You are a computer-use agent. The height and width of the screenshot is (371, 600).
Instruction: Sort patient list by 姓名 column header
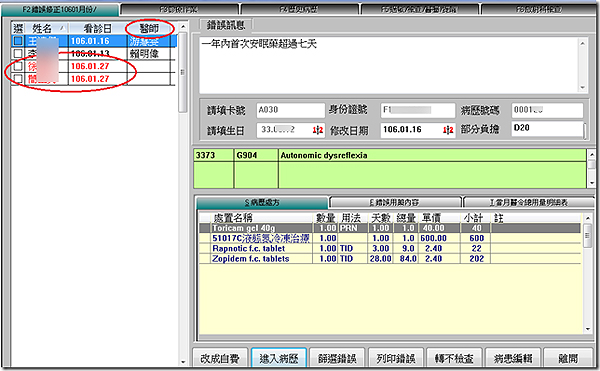46,28
